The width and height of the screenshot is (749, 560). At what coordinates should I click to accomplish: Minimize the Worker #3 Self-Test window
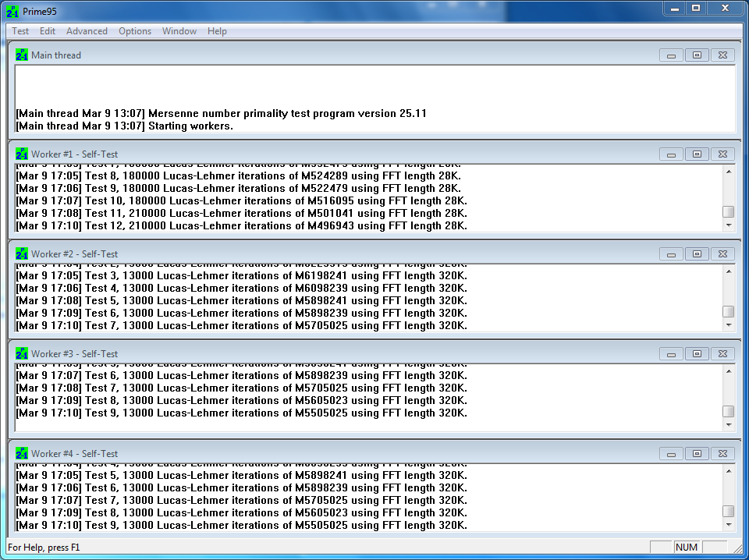[671, 354]
